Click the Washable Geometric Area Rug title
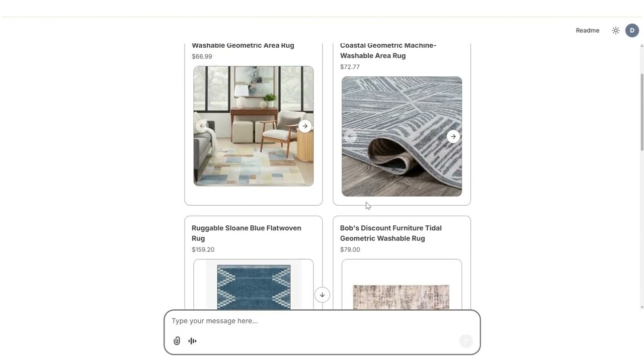The width and height of the screenshot is (644, 362). (x=243, y=45)
